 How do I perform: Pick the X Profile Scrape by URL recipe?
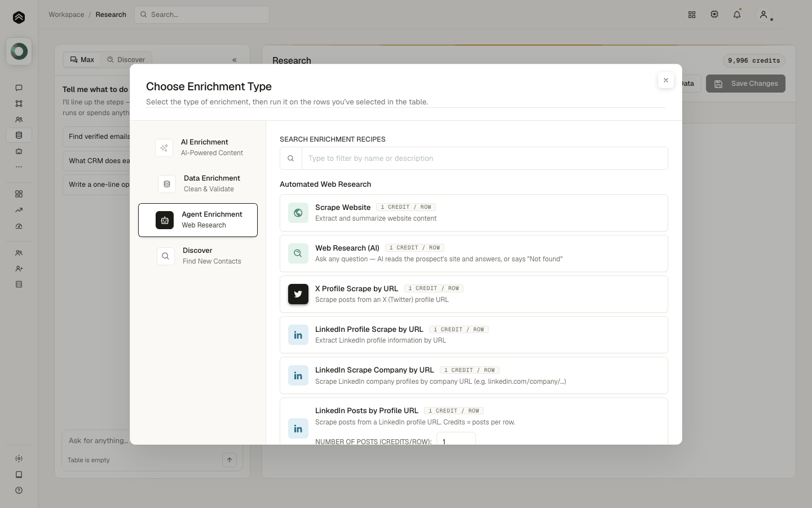coord(474,294)
